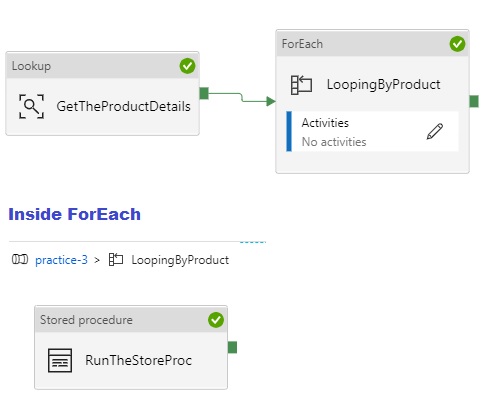Click the ForEach icon in the breadcrumb
Image resolution: width=484 pixels, height=396 pixels.
click(x=116, y=259)
